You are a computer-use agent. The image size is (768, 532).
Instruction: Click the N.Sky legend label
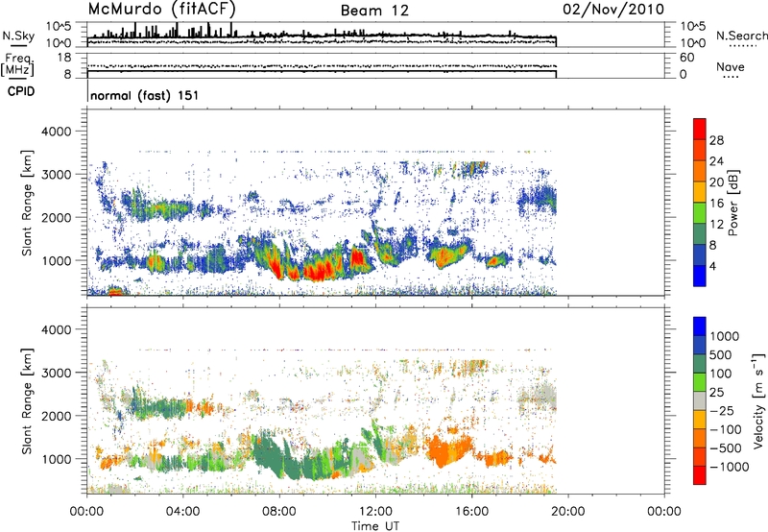pos(18,36)
